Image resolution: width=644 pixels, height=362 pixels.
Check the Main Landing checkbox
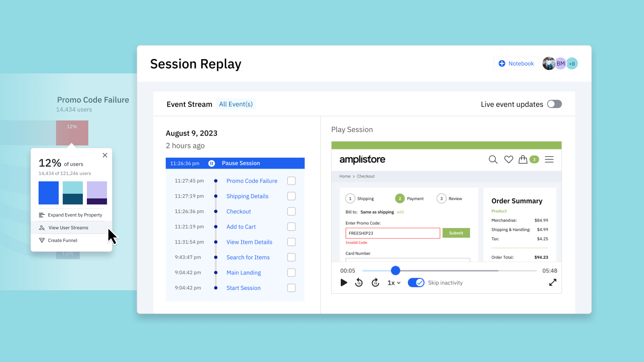tap(291, 273)
